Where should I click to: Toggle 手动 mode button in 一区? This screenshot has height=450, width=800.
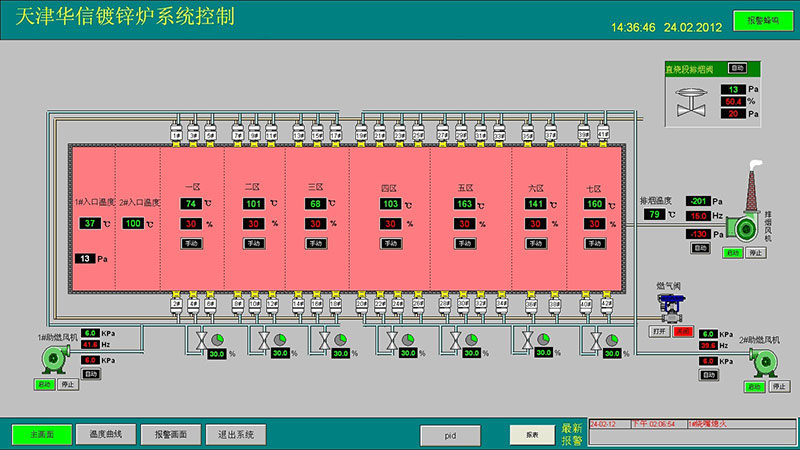192,243
